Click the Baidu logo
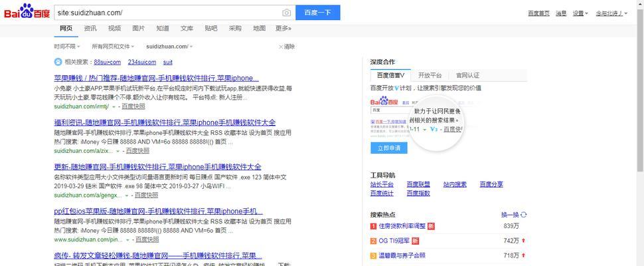Viewport: 644px width, 266px height. pyautogui.click(x=27, y=12)
